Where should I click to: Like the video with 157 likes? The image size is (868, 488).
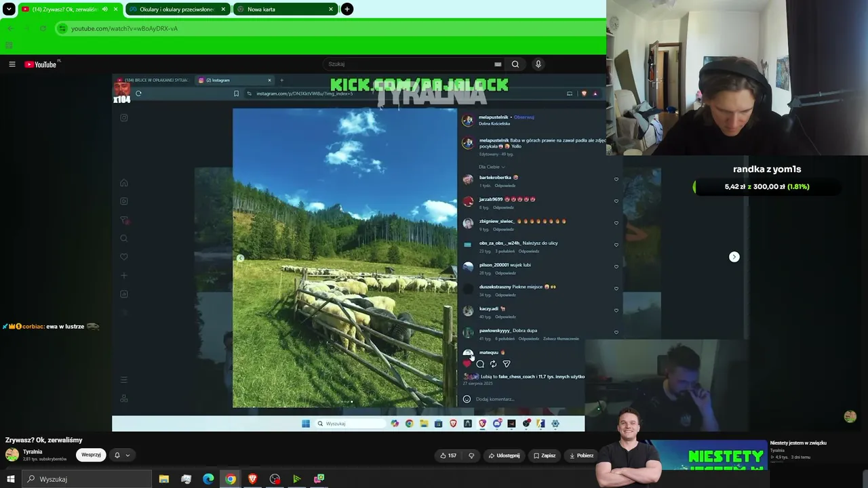pos(447,455)
